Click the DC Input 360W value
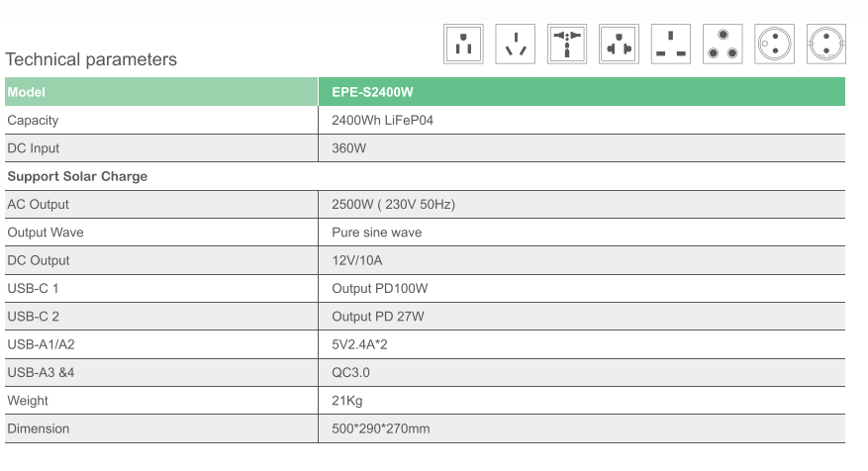 [x=348, y=148]
